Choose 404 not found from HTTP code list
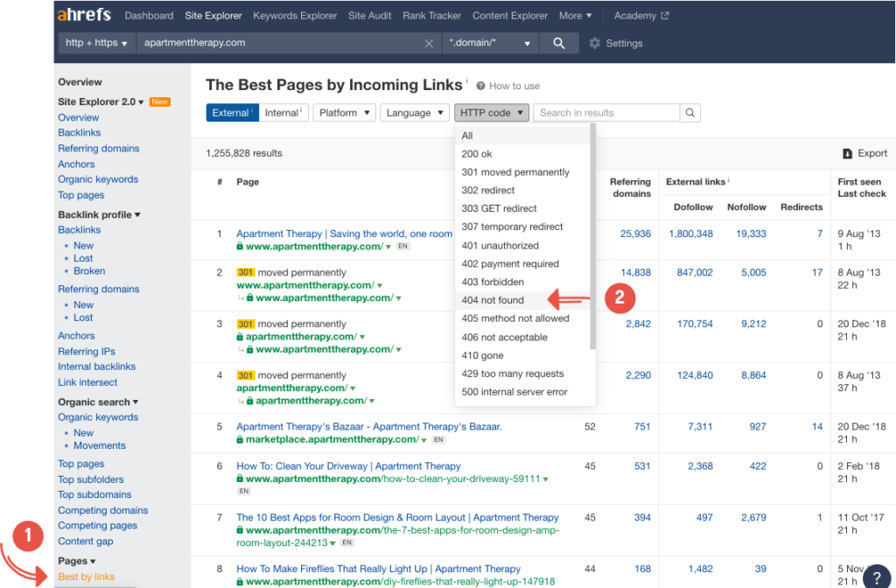The width and height of the screenshot is (896, 588). click(x=493, y=300)
